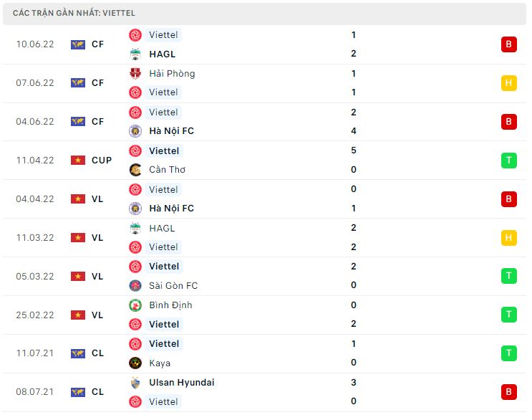Click the Kaya team logo
Viewport: 532px width, 420px height.
coord(135,363)
